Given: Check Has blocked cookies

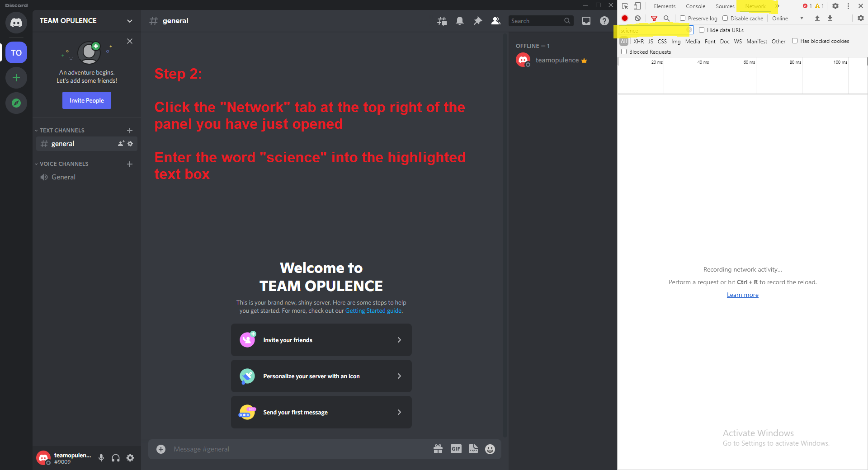Looking at the screenshot, I should (795, 41).
